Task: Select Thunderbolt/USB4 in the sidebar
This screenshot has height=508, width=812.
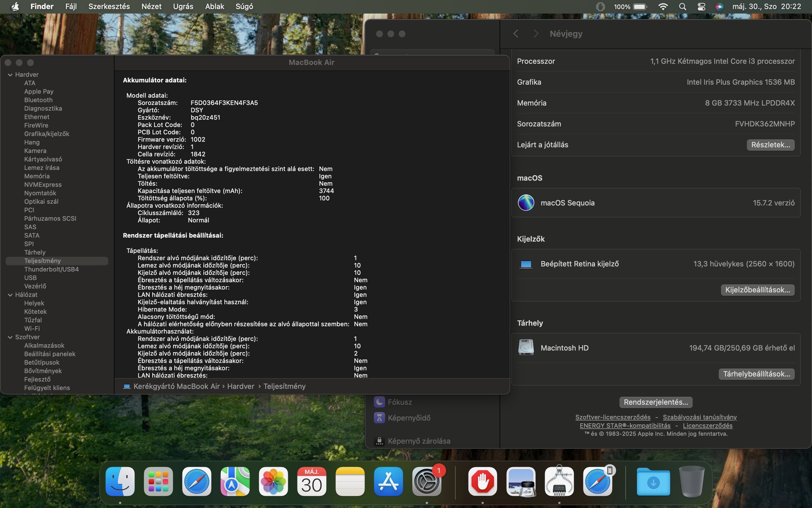Action: coord(51,269)
